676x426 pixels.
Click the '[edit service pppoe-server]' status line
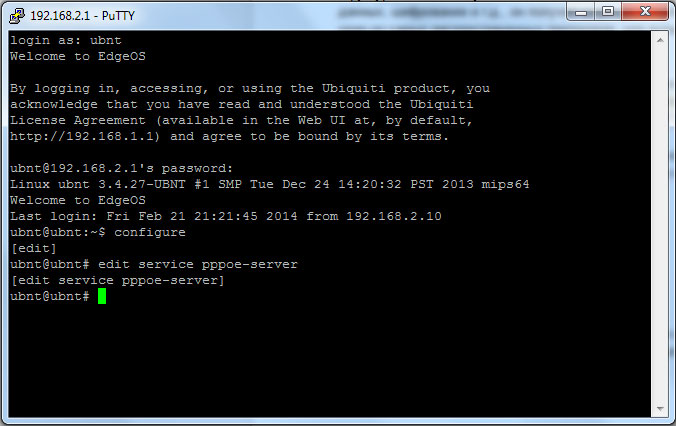pos(117,280)
